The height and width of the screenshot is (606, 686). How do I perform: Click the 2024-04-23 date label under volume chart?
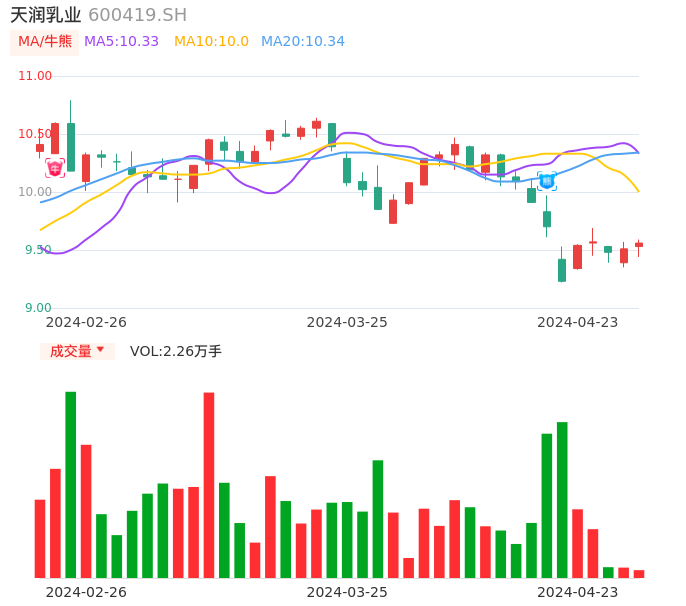pyautogui.click(x=577, y=592)
